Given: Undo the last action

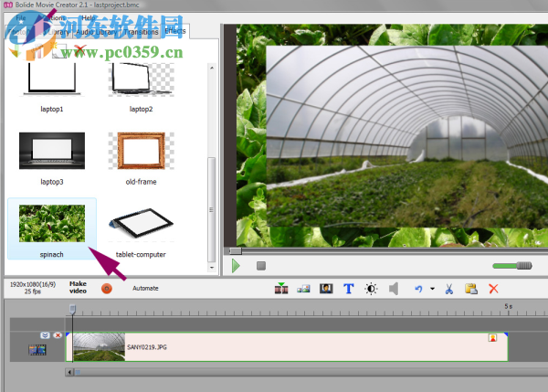Looking at the screenshot, I should [418, 289].
